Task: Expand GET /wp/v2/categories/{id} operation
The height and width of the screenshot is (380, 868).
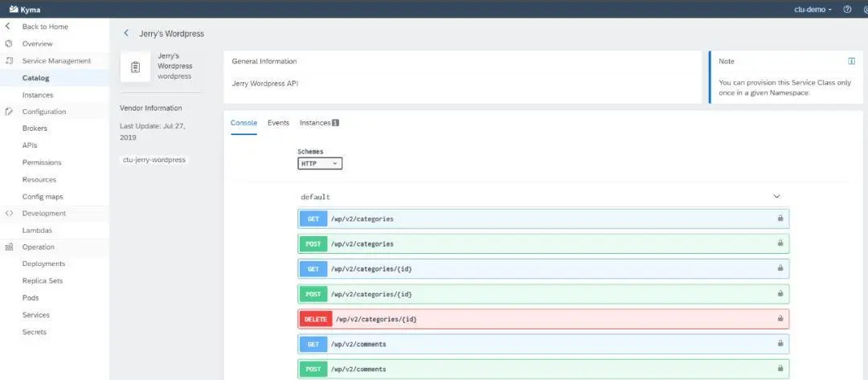Action: [x=543, y=268]
